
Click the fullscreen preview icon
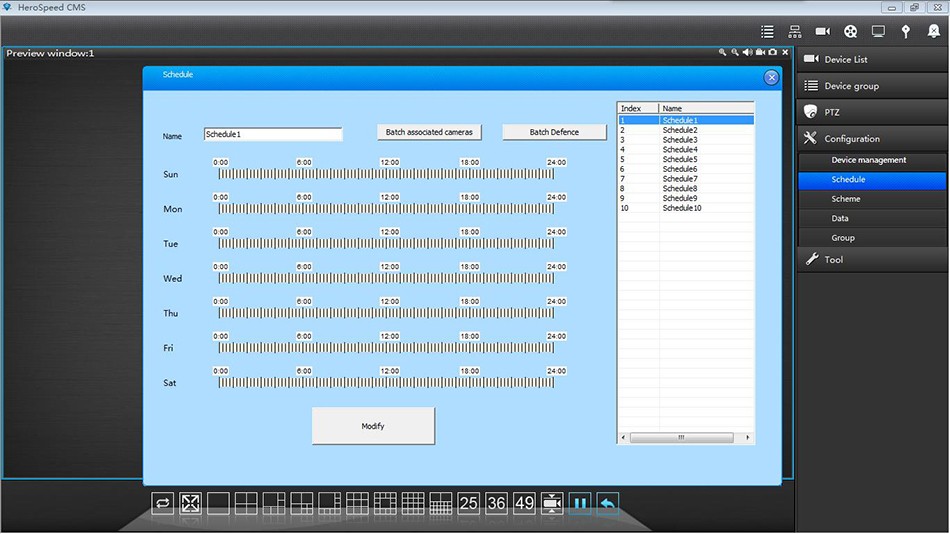[x=190, y=504]
